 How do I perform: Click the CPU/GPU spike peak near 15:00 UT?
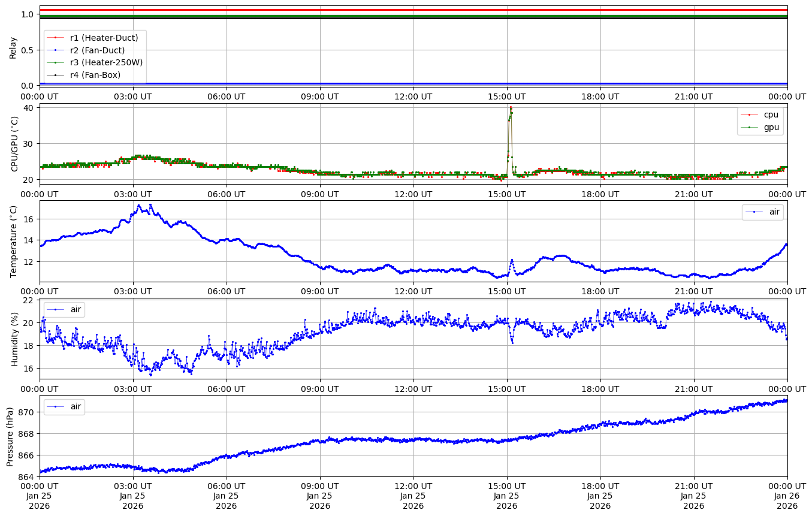(511, 108)
